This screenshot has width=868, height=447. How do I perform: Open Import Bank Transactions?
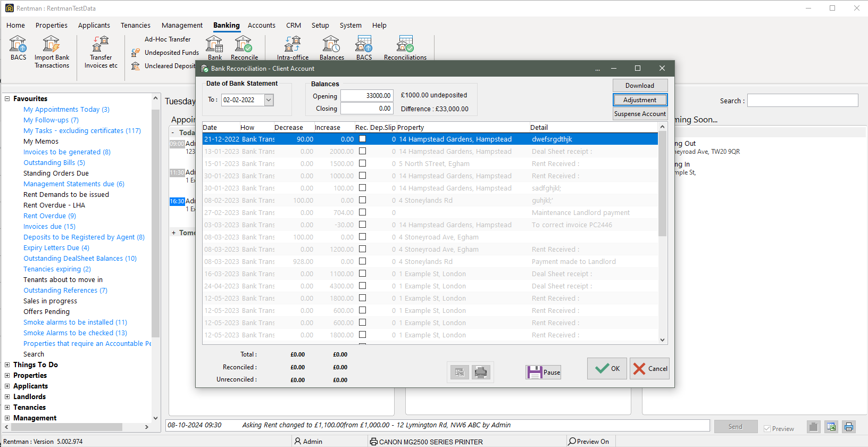(52, 52)
